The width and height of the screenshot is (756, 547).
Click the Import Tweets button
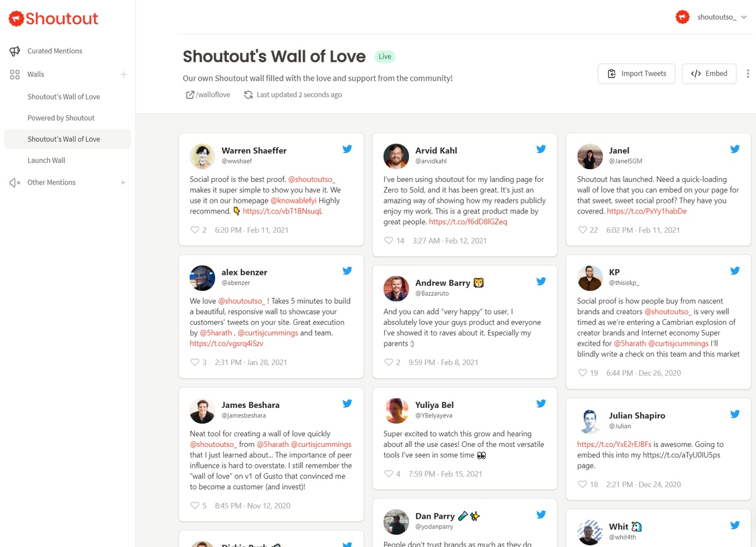(636, 74)
